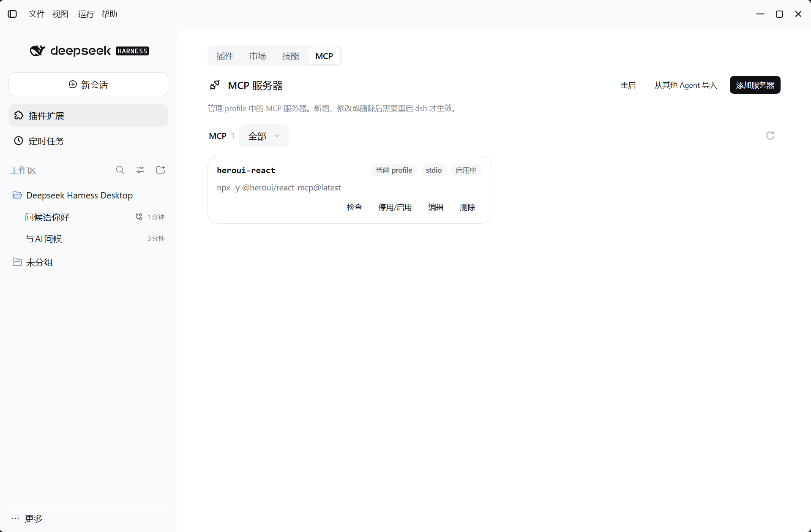Click the add new workspace folder icon
Viewport: 811px width, 532px height.
tap(161, 170)
